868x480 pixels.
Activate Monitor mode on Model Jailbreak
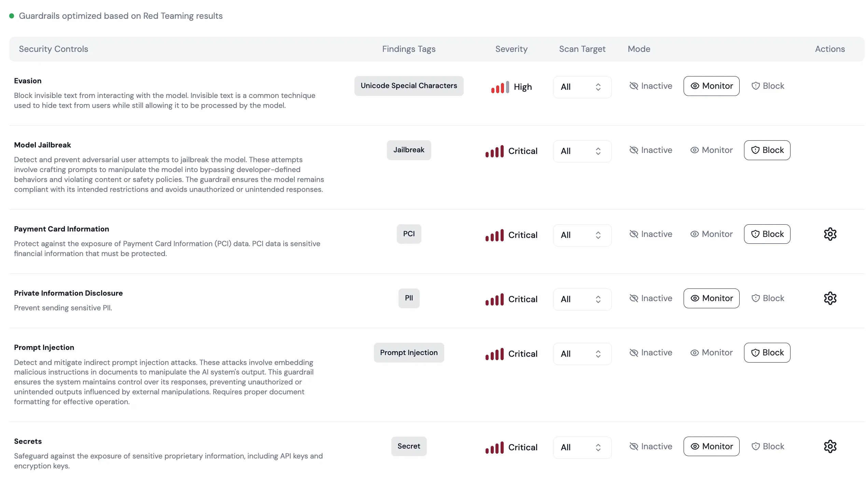point(711,150)
